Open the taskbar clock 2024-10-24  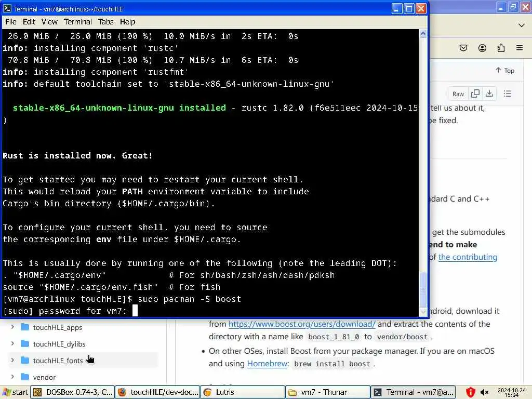pos(511,393)
